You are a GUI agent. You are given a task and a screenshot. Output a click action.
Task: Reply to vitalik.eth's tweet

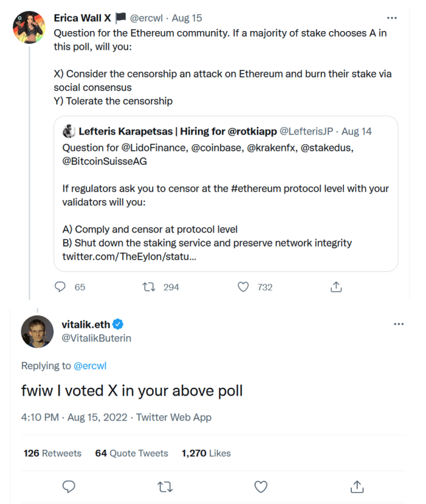pyautogui.click(x=69, y=486)
